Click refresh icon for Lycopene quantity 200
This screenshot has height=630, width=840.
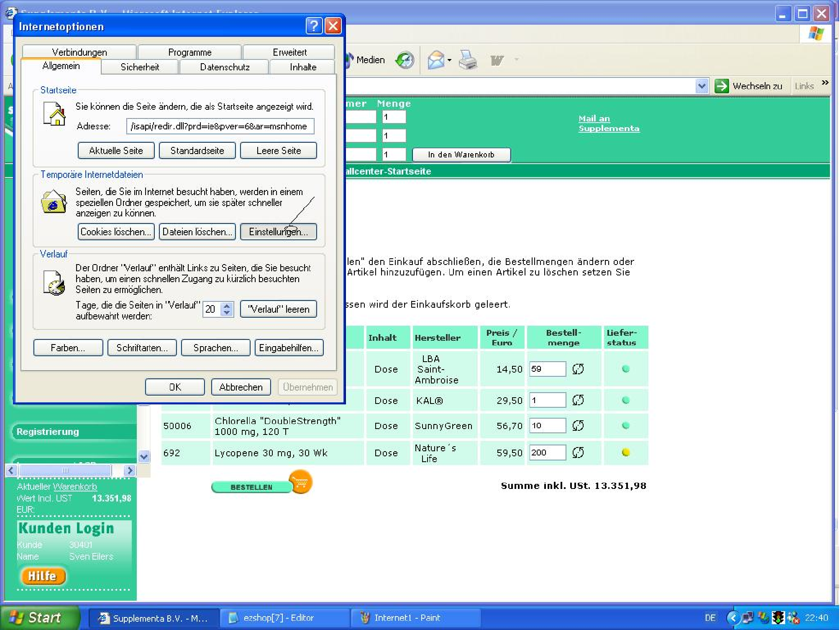(x=578, y=453)
